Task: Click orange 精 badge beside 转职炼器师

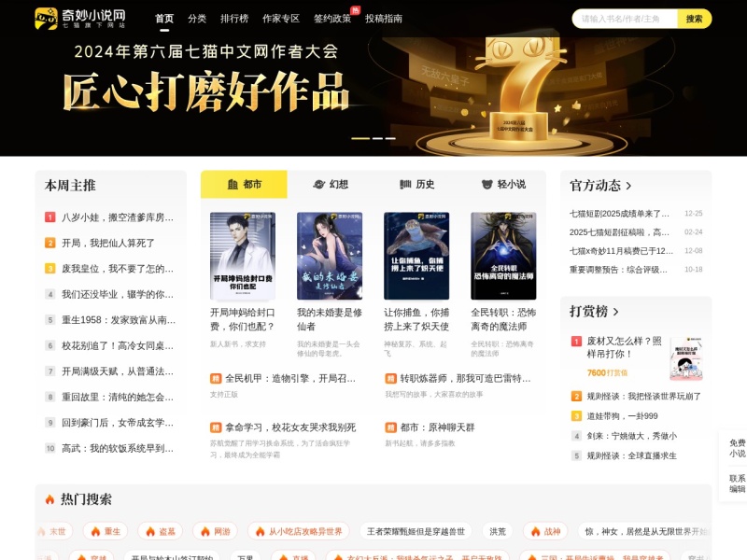Action: pyautogui.click(x=390, y=379)
